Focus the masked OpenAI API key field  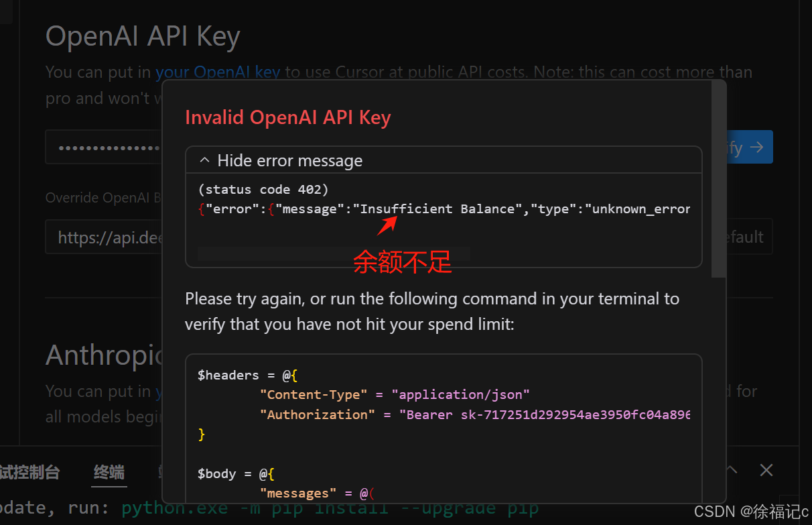coord(104,147)
